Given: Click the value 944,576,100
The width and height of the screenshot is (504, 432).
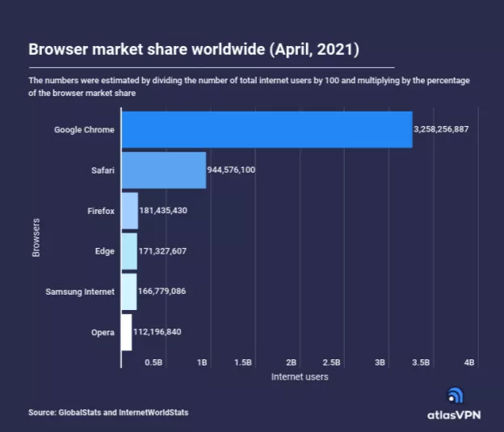Looking at the screenshot, I should [232, 170].
